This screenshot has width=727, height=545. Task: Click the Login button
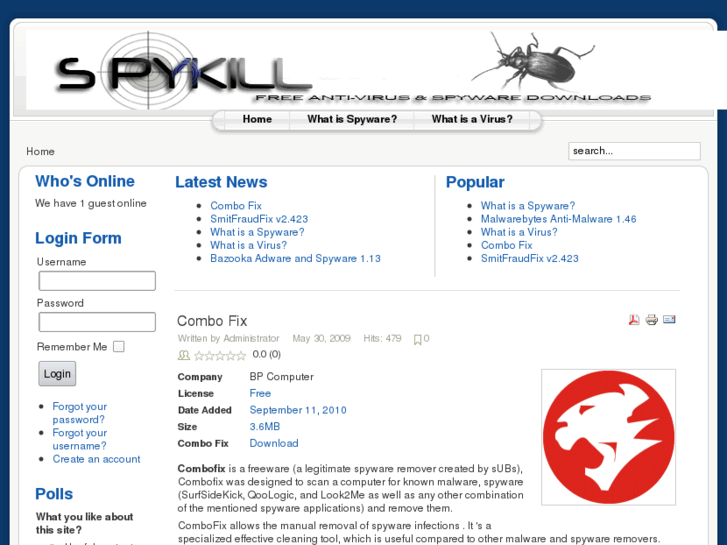pos(57,374)
